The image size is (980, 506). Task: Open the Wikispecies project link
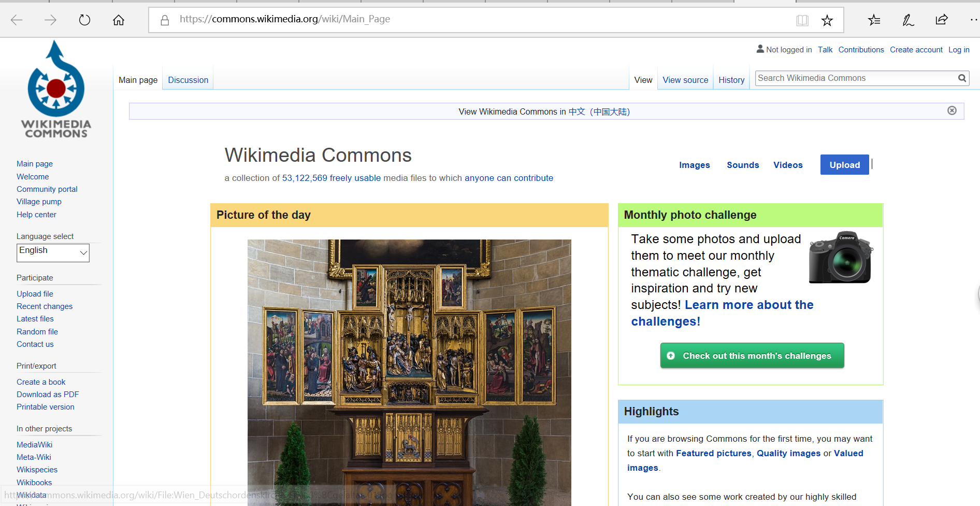click(x=37, y=470)
